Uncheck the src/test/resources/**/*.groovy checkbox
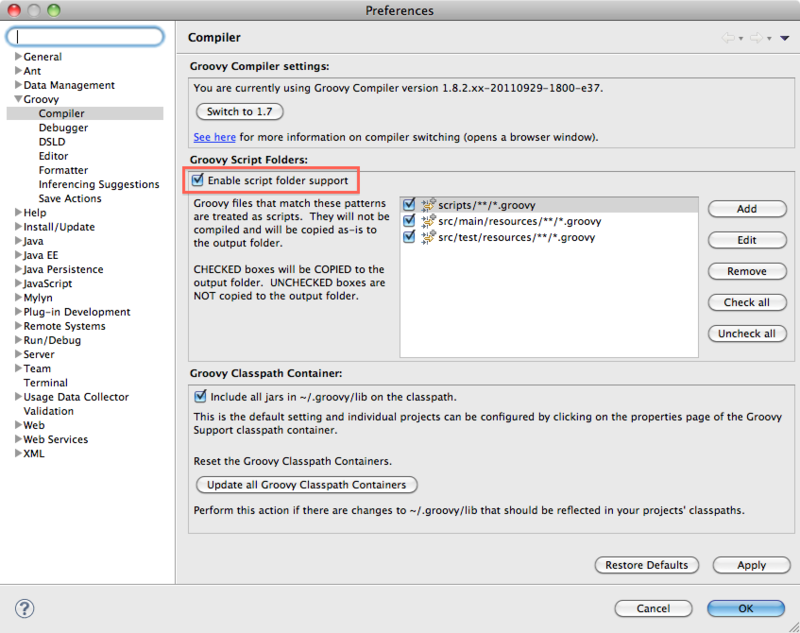 (x=409, y=237)
